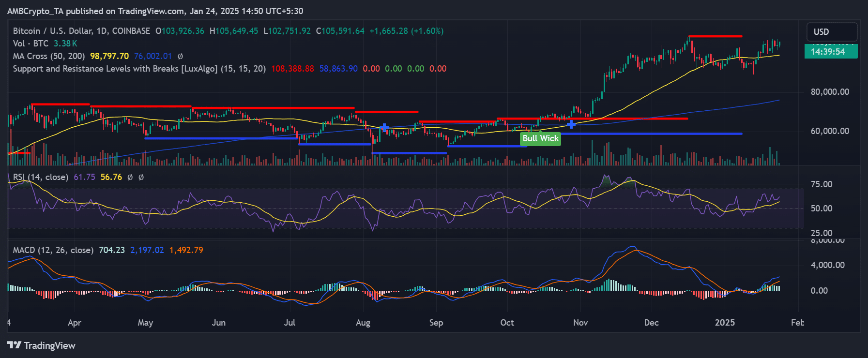Click the 98,797.70 MA 50 value

point(109,56)
